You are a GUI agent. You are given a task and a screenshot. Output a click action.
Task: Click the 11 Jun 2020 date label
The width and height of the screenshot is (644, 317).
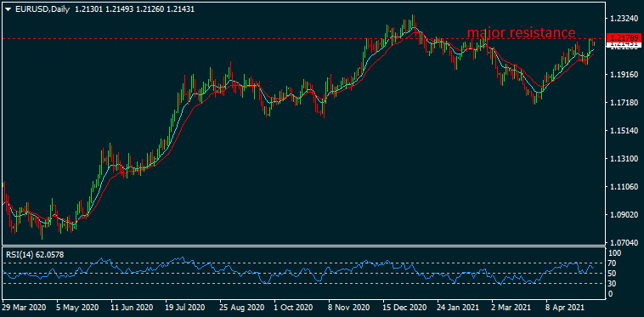[133, 307]
